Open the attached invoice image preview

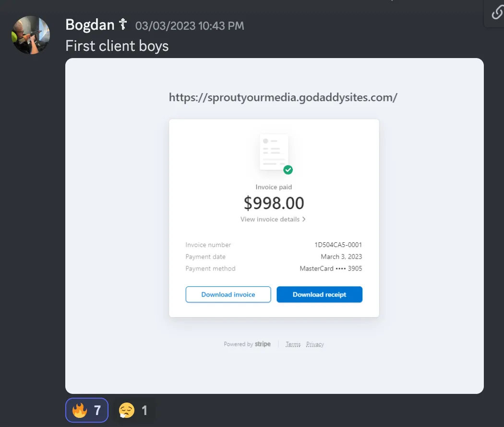coord(275,226)
